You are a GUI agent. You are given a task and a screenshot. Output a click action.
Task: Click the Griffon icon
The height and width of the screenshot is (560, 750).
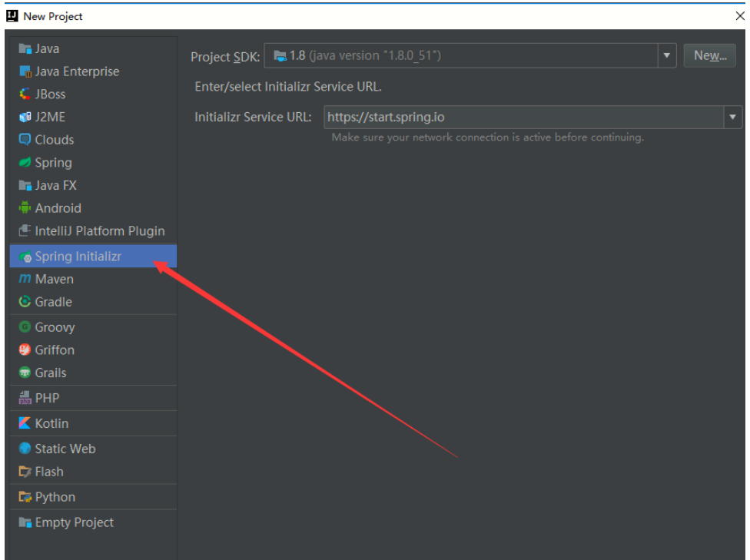pyautogui.click(x=25, y=350)
